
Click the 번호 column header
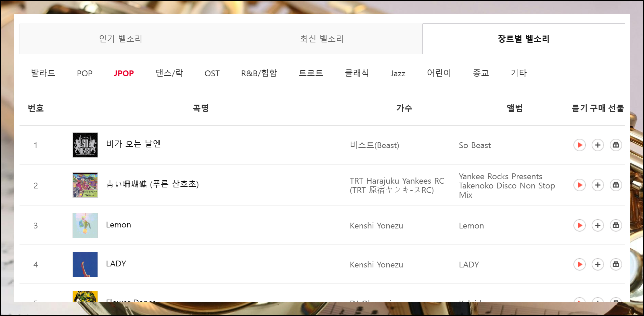click(36, 108)
